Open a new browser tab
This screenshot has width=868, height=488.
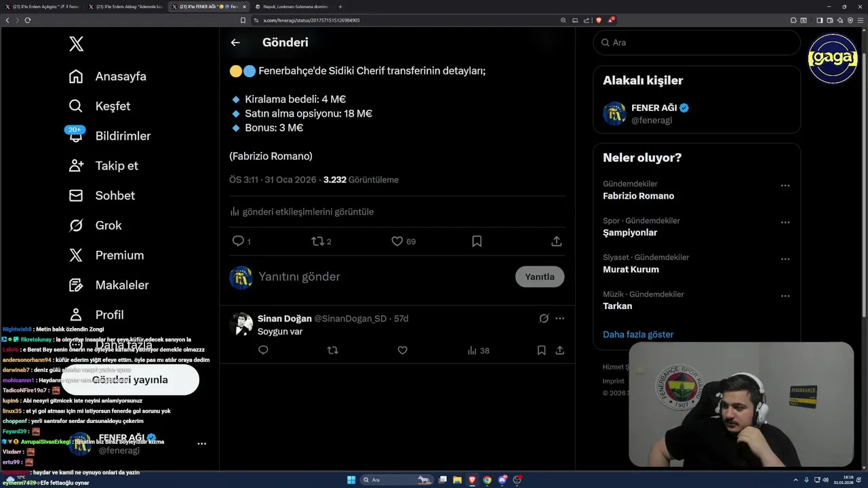(x=340, y=7)
